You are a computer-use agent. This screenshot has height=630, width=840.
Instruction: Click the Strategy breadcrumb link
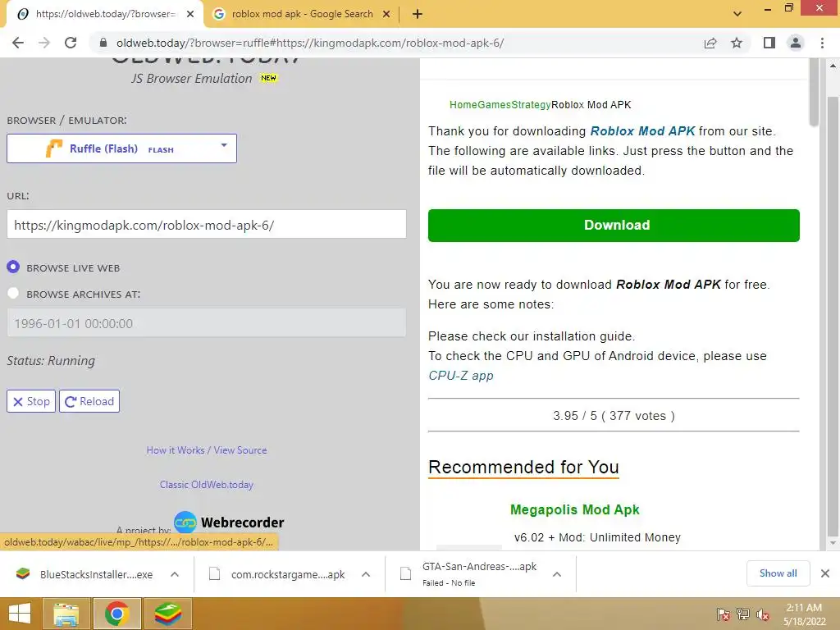[531, 105]
